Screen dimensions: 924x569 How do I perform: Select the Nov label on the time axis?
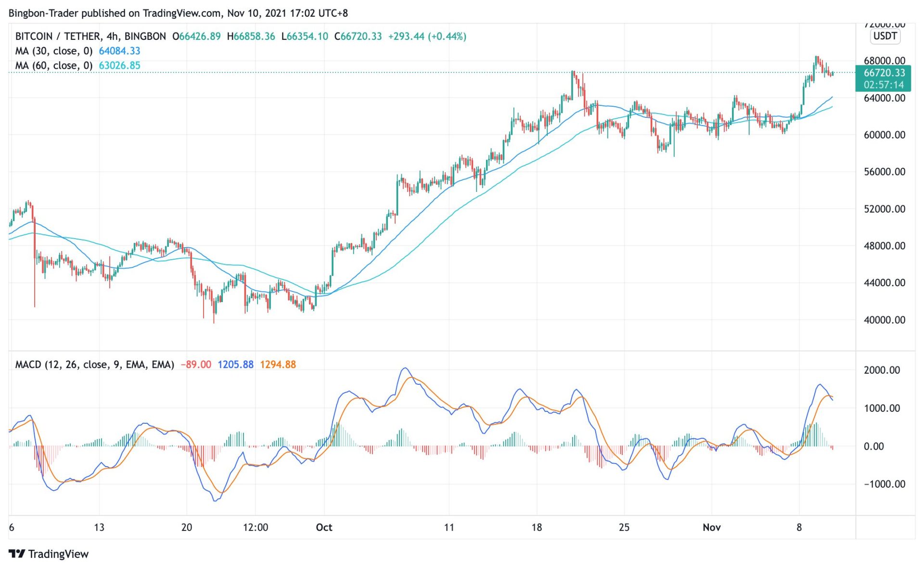point(711,527)
